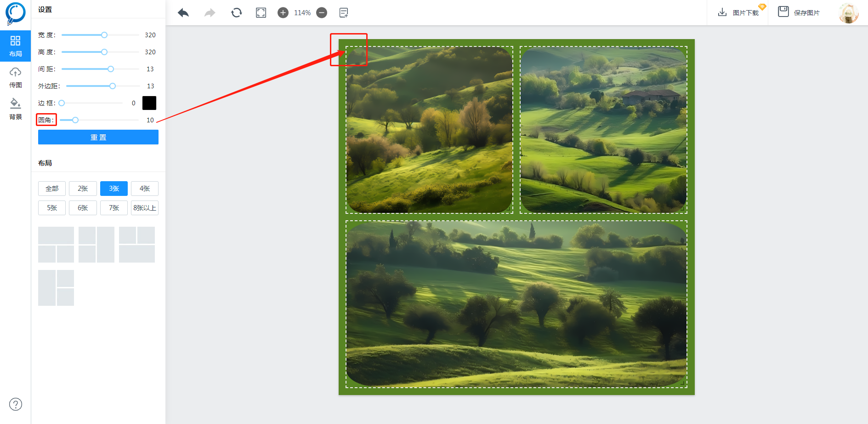Select the 4张 layout filter
868x424 pixels.
click(145, 189)
